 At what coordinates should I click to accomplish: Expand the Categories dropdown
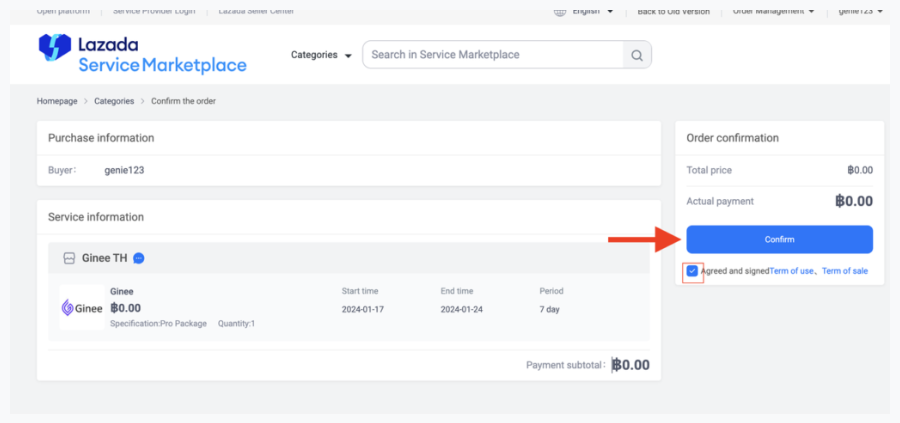[x=321, y=55]
